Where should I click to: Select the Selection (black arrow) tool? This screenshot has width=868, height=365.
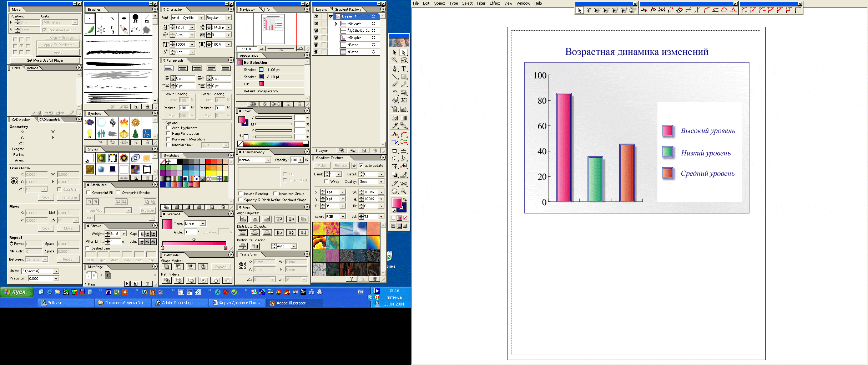[394, 52]
